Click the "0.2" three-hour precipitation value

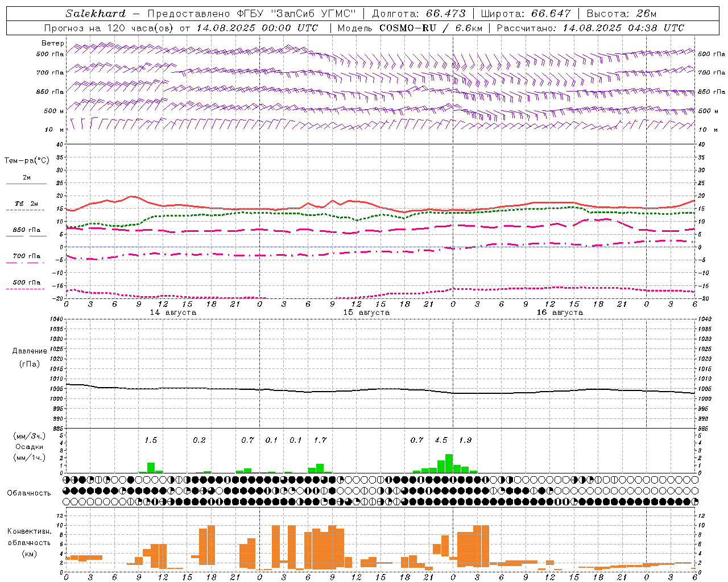pos(199,440)
